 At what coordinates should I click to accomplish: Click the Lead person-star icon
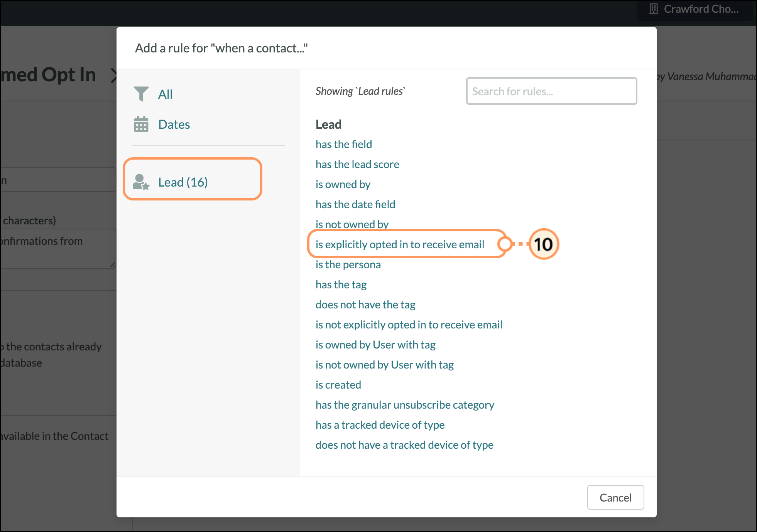141,182
